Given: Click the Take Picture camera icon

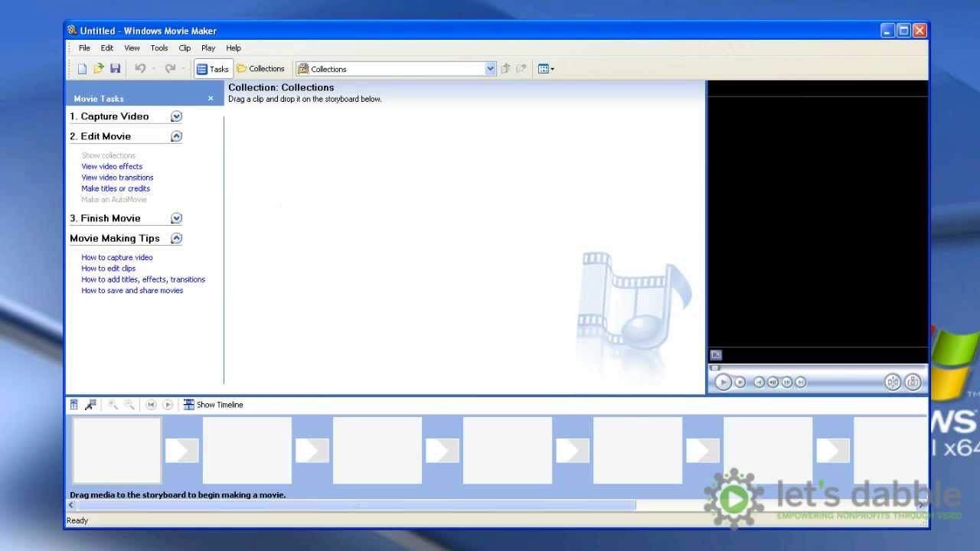Looking at the screenshot, I should (x=913, y=382).
